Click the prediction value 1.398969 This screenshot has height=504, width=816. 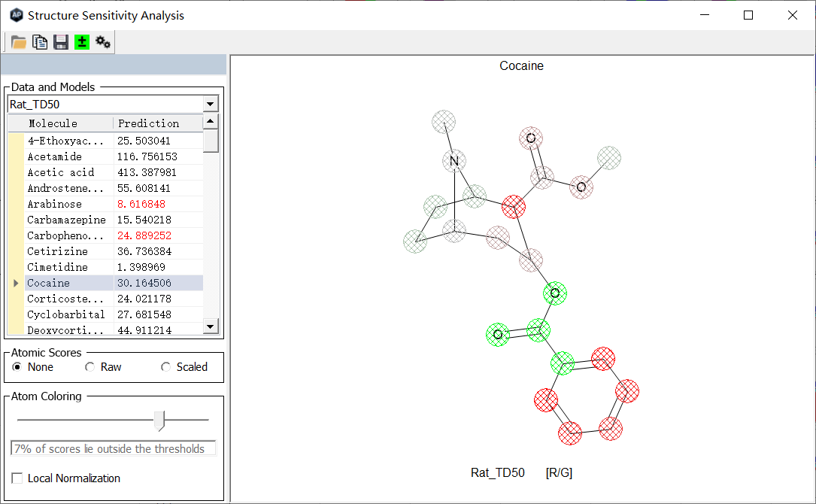[x=141, y=267]
